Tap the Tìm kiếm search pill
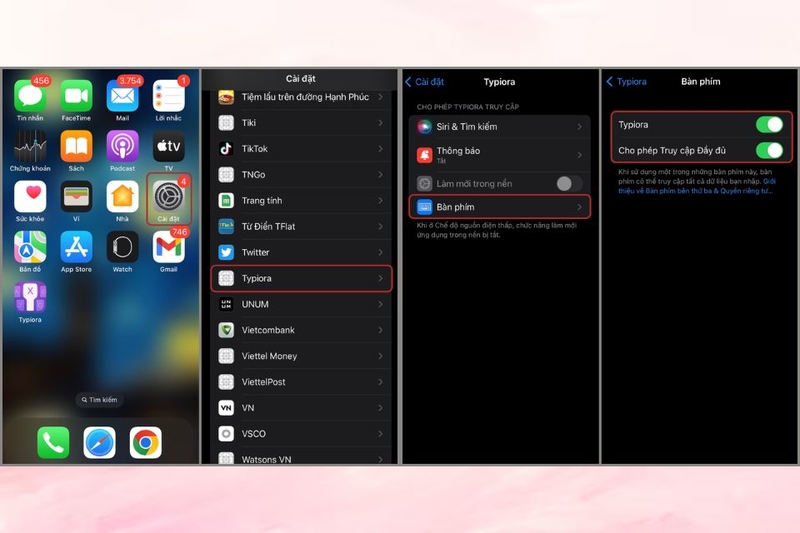 click(99, 400)
